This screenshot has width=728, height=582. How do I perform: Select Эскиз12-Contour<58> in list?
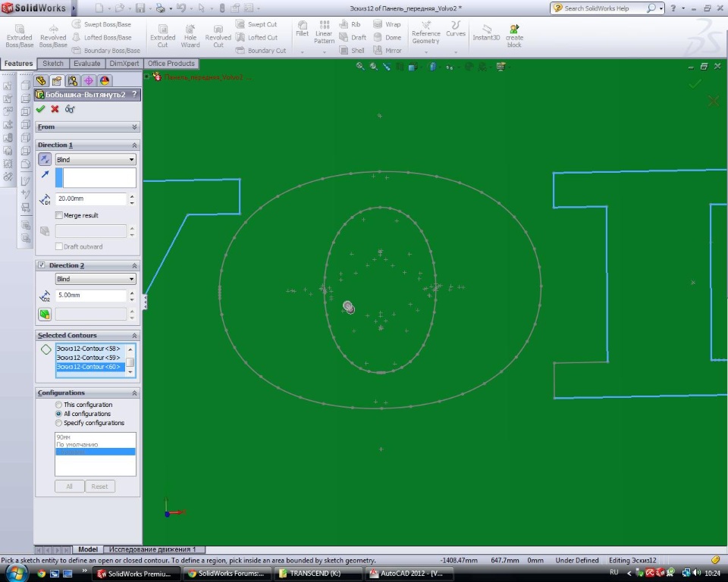(x=89, y=349)
